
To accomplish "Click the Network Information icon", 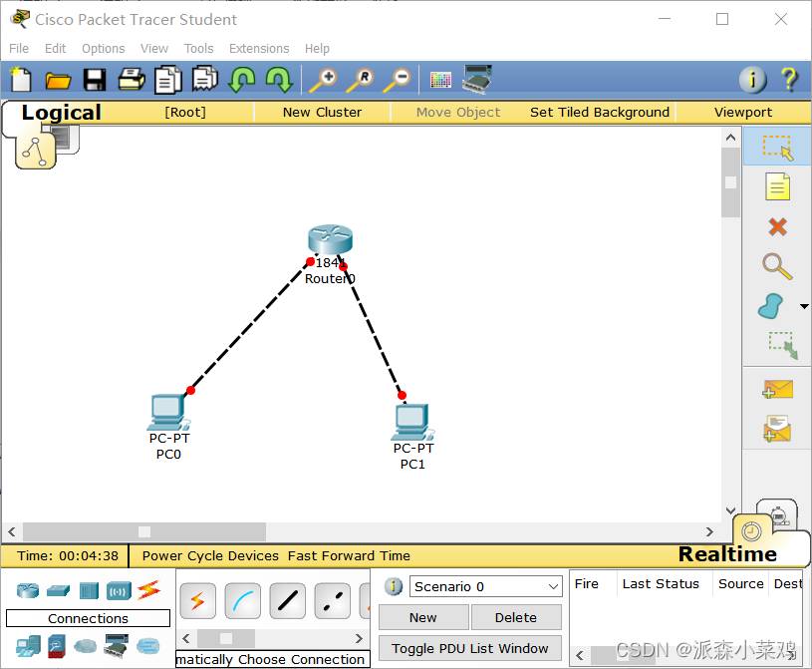I will coord(752,80).
